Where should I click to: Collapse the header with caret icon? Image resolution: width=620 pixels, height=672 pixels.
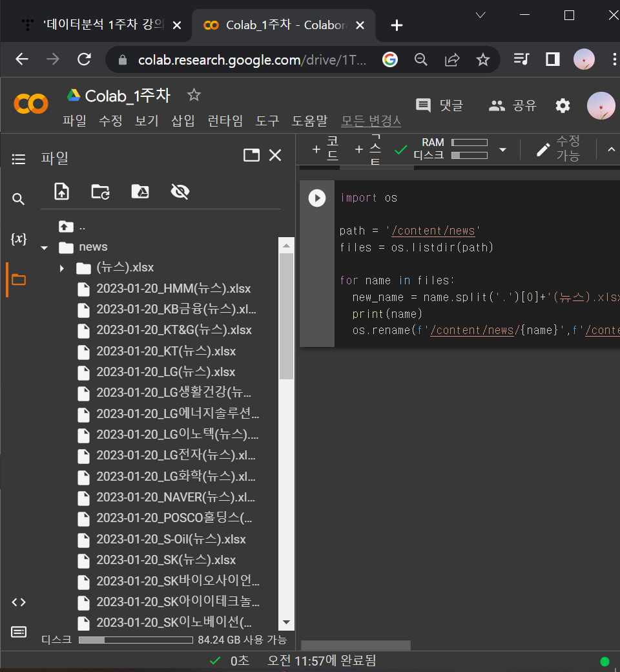click(x=612, y=149)
